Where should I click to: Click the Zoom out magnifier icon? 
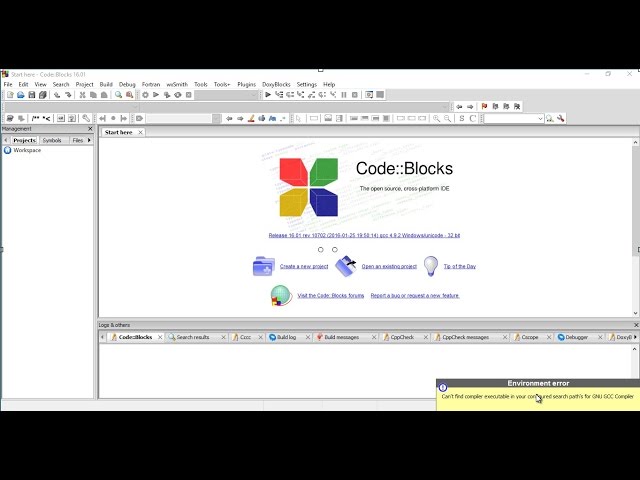447,118
